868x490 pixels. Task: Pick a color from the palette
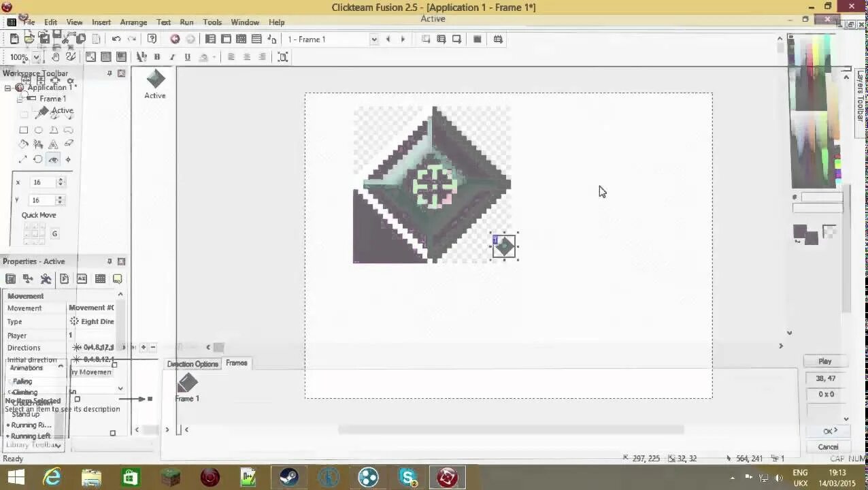(x=815, y=112)
